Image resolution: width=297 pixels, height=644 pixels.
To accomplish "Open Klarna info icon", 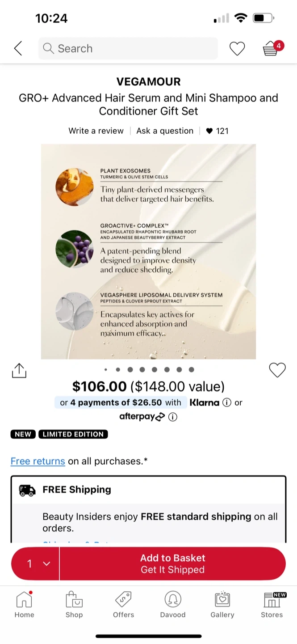I will [x=227, y=402].
